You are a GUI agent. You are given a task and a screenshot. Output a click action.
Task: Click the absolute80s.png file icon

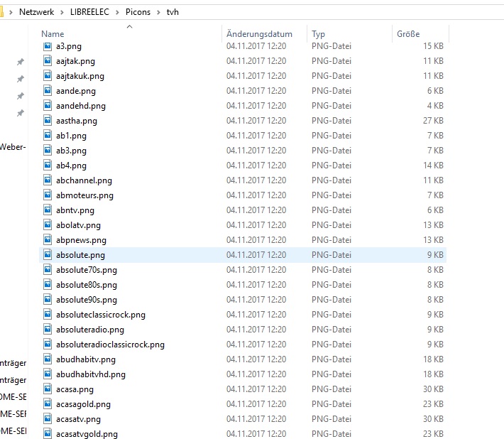(x=48, y=285)
